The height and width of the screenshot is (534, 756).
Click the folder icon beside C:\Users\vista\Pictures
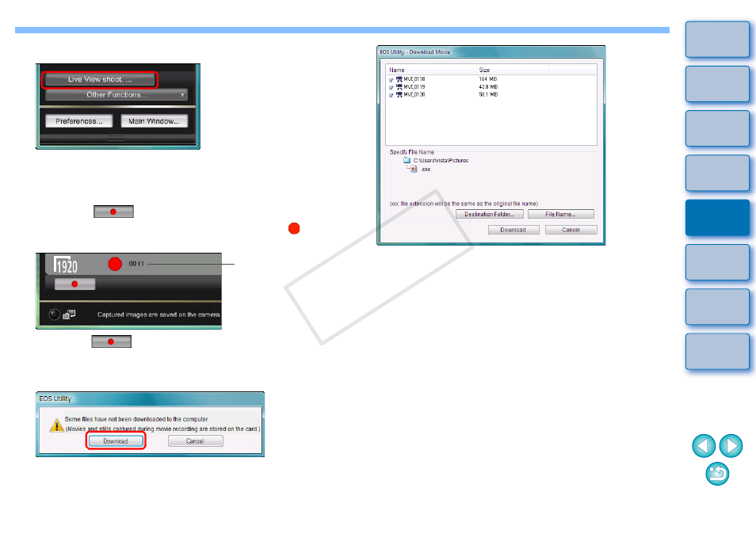407,160
